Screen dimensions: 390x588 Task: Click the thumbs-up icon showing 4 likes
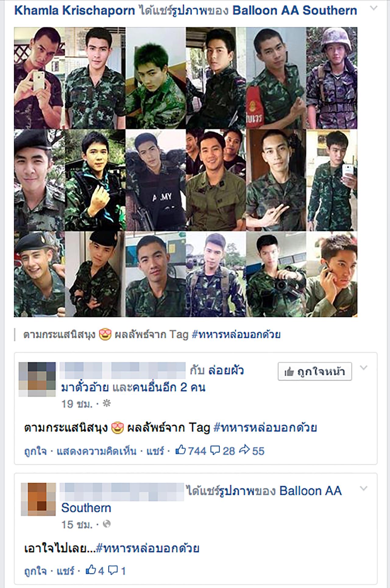[x=91, y=570]
